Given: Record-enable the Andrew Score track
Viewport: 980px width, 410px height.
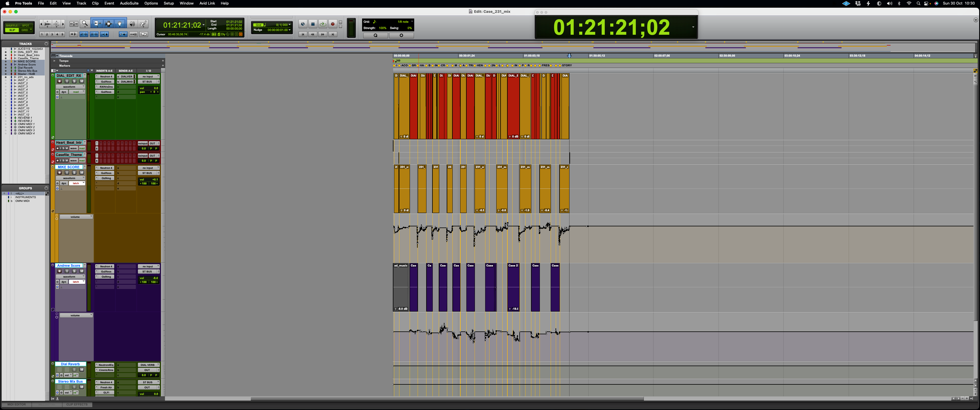Looking at the screenshot, I should (x=59, y=271).
